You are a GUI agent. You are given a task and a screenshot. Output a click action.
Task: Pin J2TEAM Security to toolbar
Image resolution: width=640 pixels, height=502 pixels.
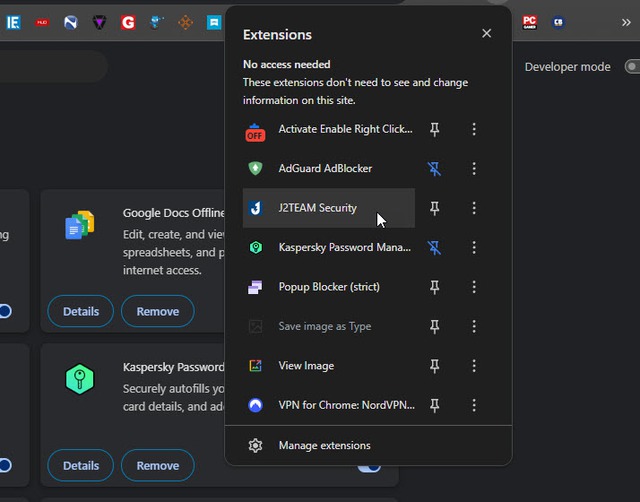(434, 208)
